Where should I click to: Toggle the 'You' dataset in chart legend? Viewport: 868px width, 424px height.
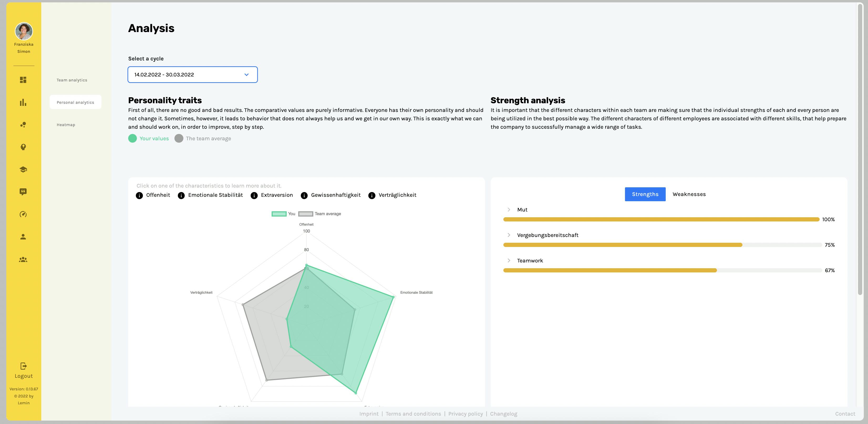pyautogui.click(x=283, y=214)
